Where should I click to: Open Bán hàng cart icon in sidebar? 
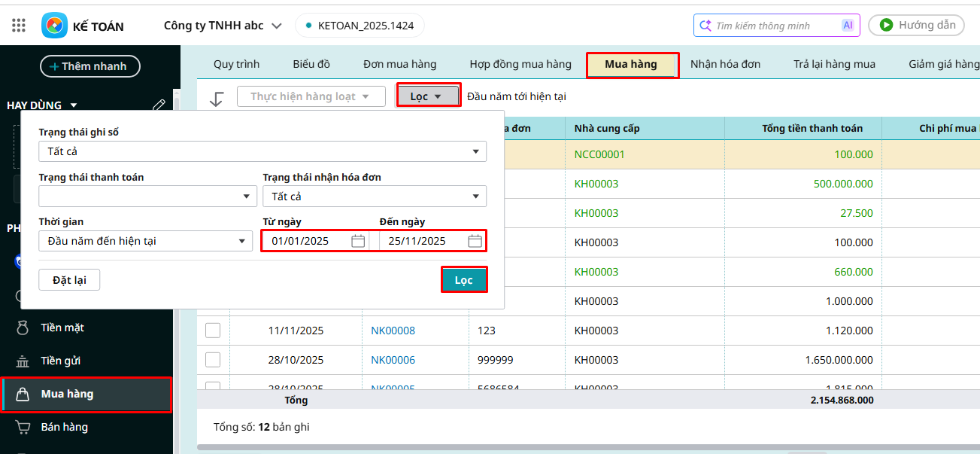tap(23, 427)
